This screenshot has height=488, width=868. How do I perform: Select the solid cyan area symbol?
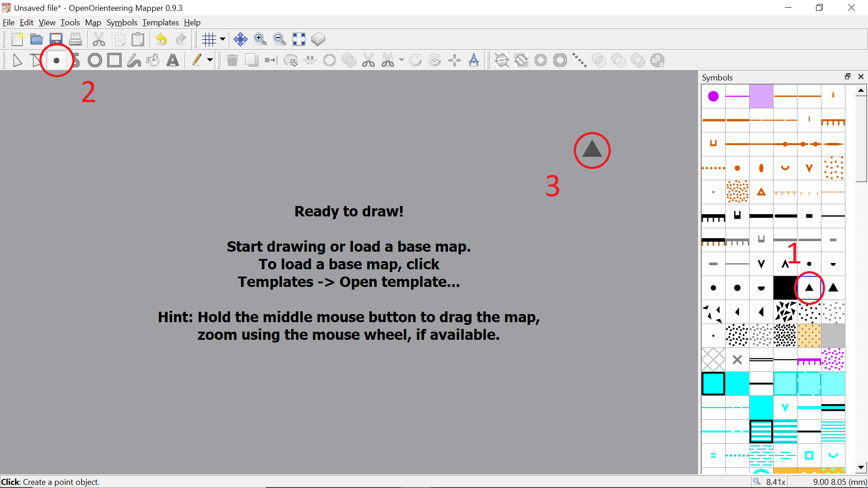pyautogui.click(x=737, y=384)
